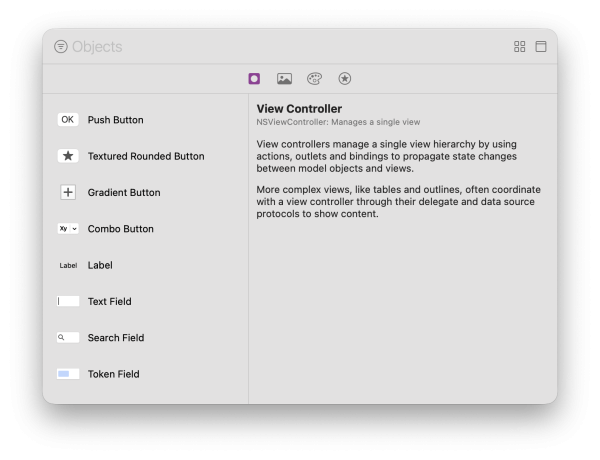Open the Symbols star library tab
This screenshot has width=600, height=460.
tap(344, 79)
